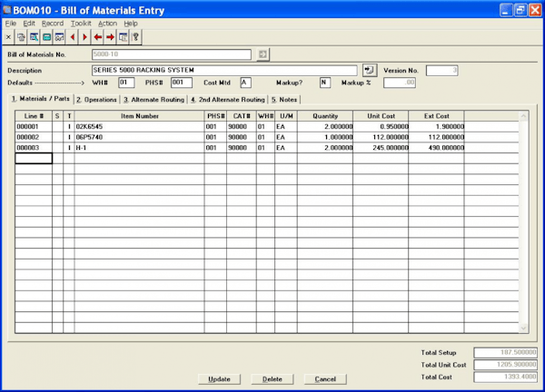This screenshot has width=545, height=392.
Task: Select line number 000001 cell
Action: pos(34,127)
